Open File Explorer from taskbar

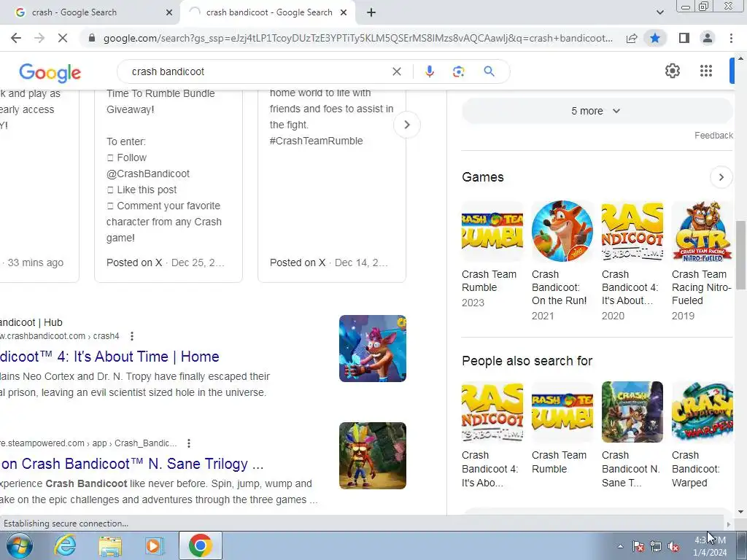click(110, 545)
